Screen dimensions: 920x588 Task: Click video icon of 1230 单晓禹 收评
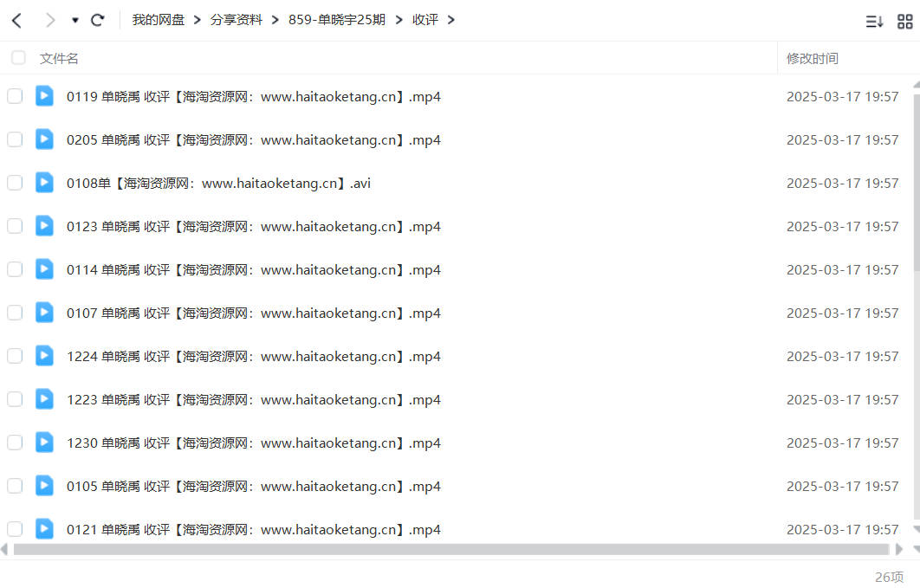point(44,442)
